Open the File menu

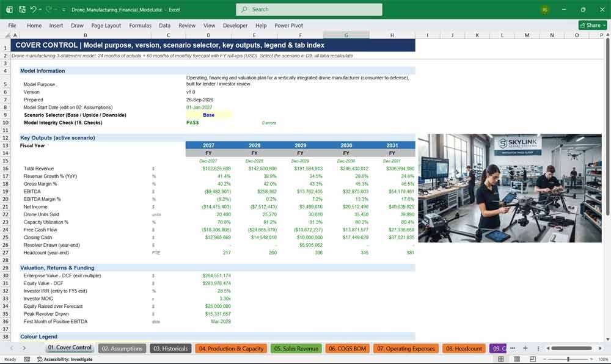12,25
